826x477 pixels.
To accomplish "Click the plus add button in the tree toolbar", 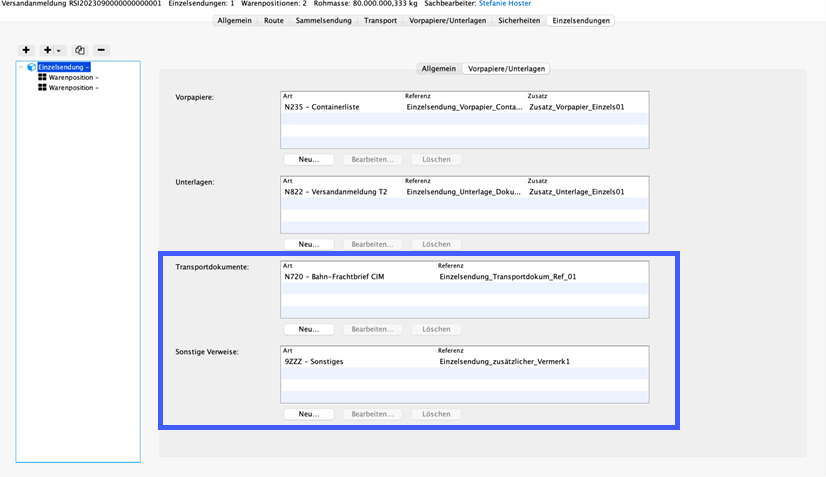I will point(26,50).
